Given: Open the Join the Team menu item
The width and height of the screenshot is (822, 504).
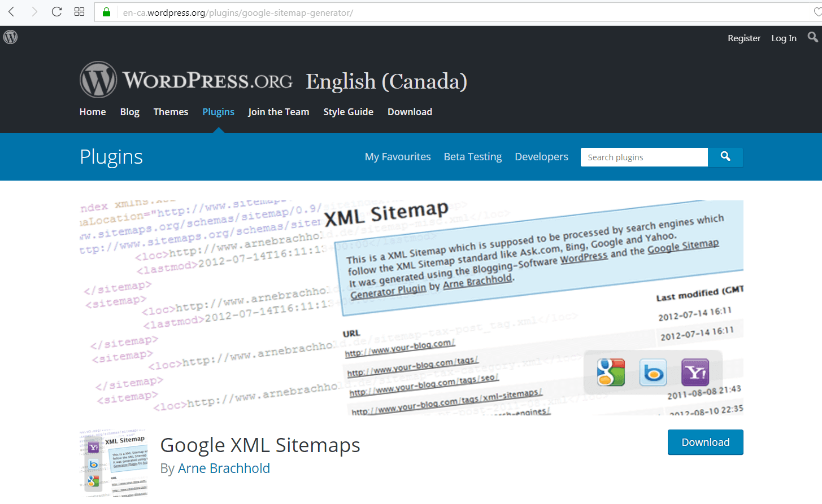Looking at the screenshot, I should (279, 112).
